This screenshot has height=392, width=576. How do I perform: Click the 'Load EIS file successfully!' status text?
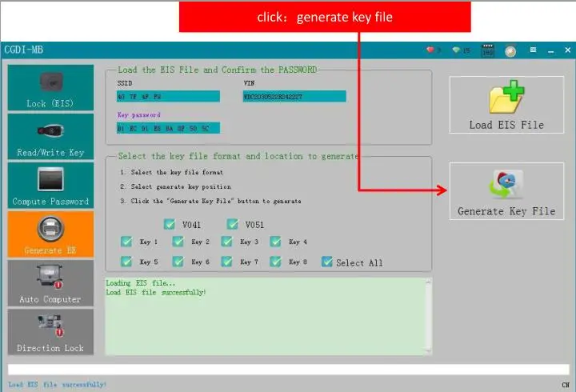point(58,384)
